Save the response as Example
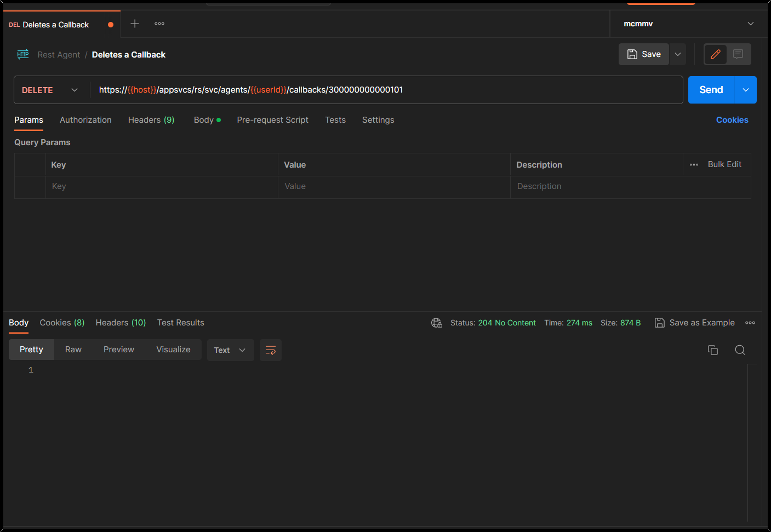This screenshot has width=771, height=532. (695, 323)
